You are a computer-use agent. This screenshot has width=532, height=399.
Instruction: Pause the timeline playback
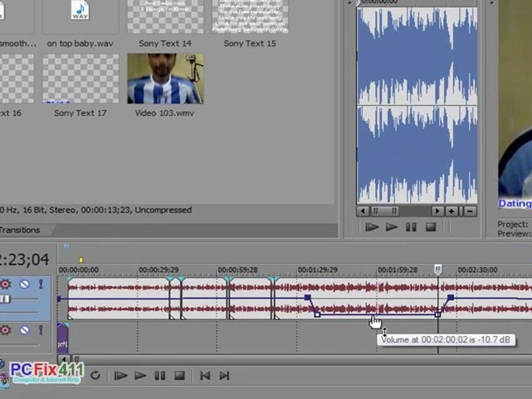coord(160,376)
